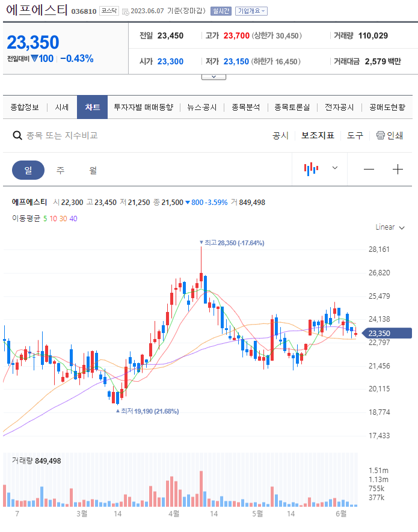Image resolution: width=418 pixels, height=532 pixels.
Task: Click the 이동평균 label
Action: (26, 218)
